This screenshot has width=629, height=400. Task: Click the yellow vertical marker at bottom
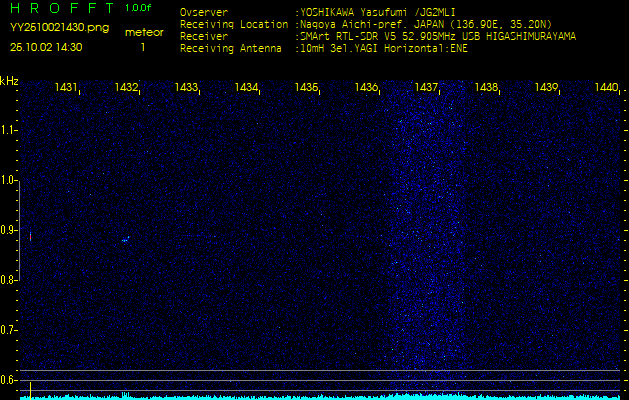click(30, 391)
